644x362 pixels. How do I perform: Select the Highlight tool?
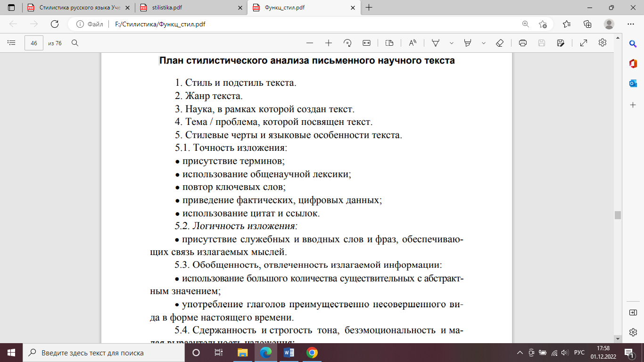(468, 43)
